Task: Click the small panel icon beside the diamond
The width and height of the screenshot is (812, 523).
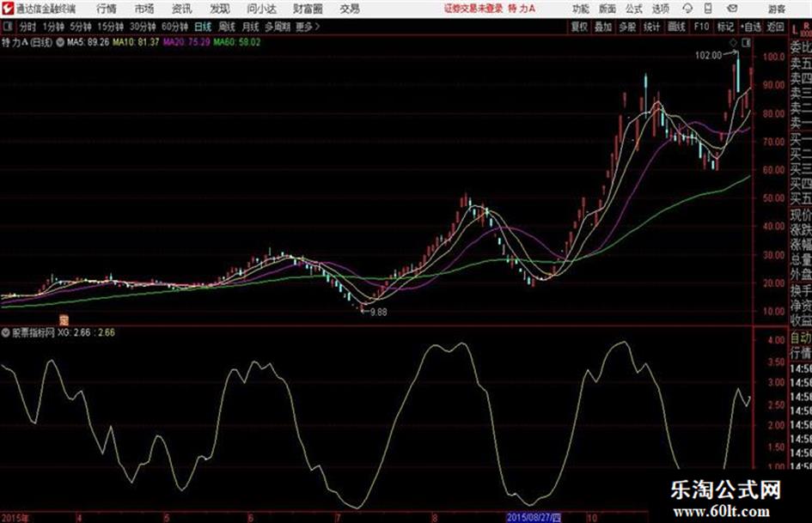Action: (x=746, y=43)
